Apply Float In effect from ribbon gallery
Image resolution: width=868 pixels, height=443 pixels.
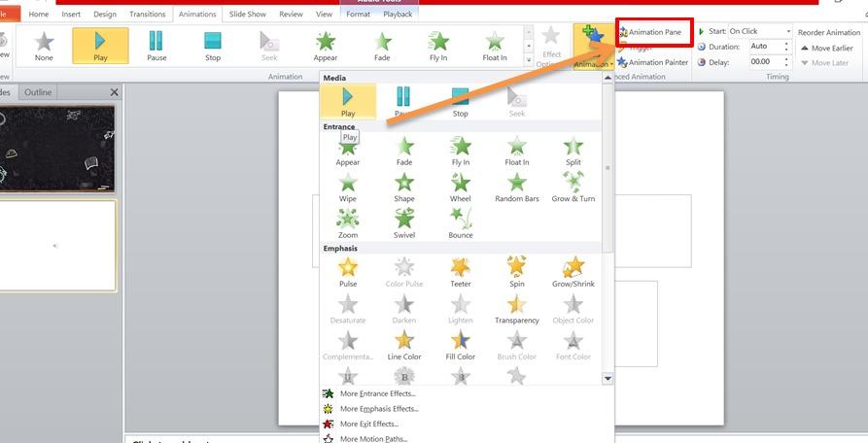(x=495, y=46)
